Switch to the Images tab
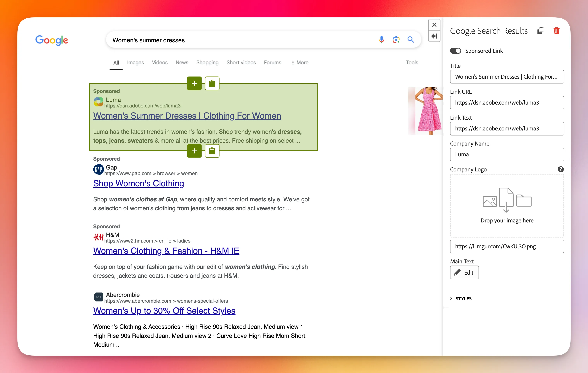 (x=135, y=62)
